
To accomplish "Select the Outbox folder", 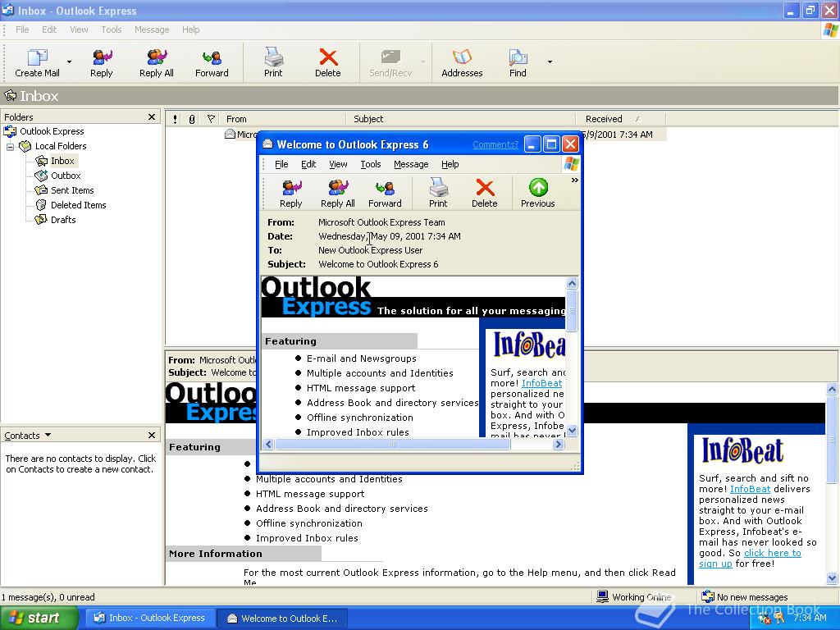I will tap(66, 176).
